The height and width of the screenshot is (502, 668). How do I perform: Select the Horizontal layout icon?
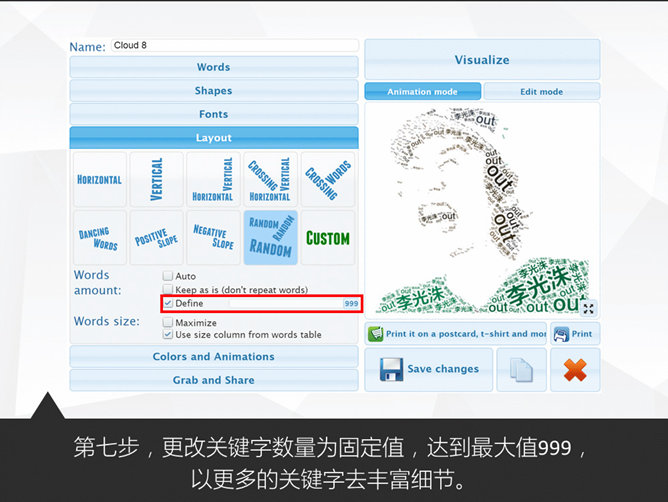(100, 180)
